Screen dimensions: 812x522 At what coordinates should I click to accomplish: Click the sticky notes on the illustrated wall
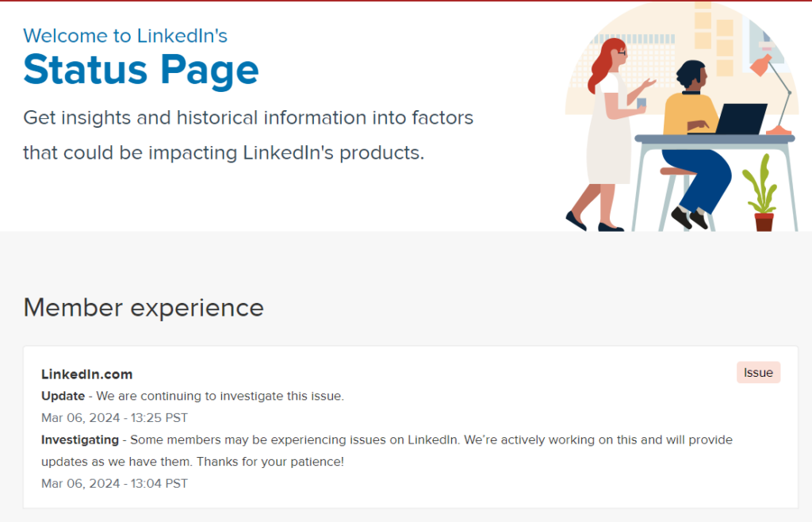(703, 28)
